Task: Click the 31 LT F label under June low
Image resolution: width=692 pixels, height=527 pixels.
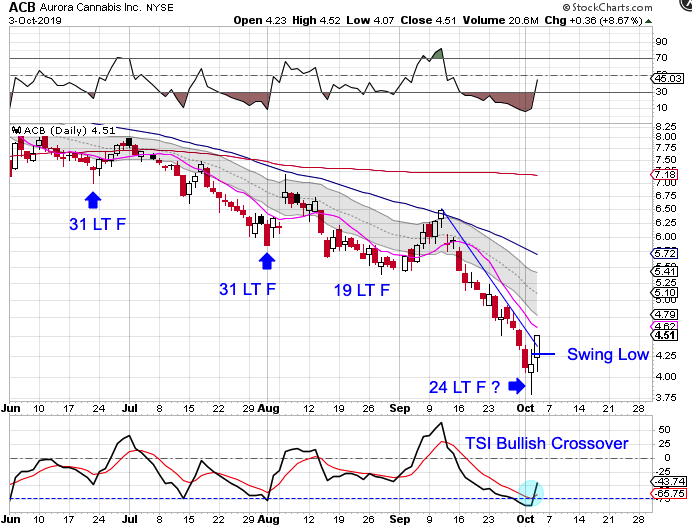Action: (97, 224)
